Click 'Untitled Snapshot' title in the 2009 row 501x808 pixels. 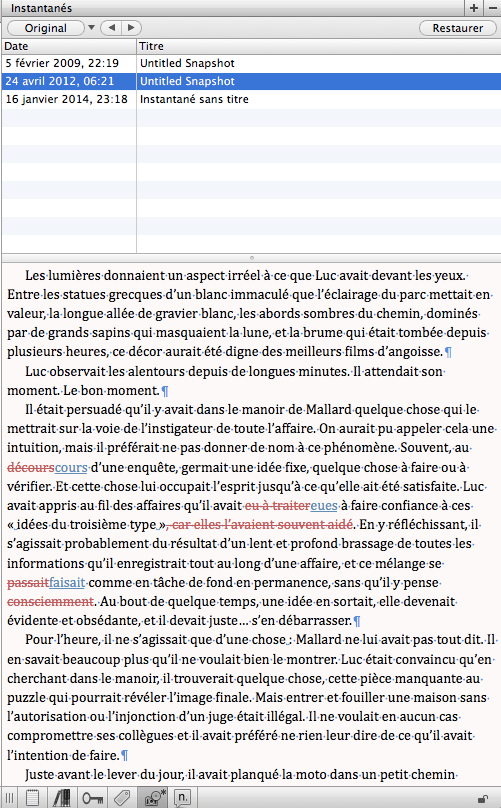point(187,63)
